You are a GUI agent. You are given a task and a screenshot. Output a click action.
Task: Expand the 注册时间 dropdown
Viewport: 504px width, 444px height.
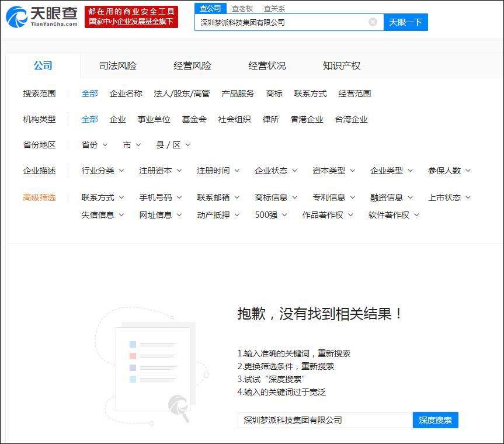pos(218,171)
